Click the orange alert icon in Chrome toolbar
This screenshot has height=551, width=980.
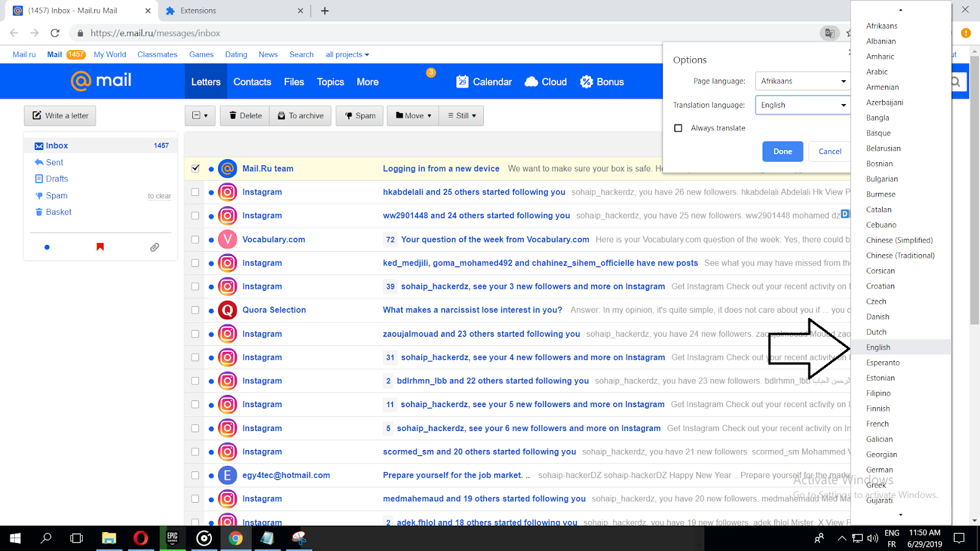(x=966, y=33)
